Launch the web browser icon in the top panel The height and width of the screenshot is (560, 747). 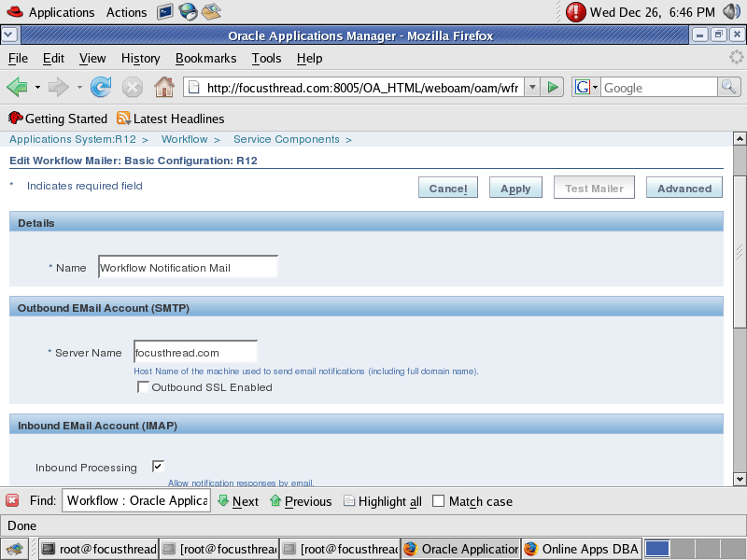pyautogui.click(x=189, y=12)
